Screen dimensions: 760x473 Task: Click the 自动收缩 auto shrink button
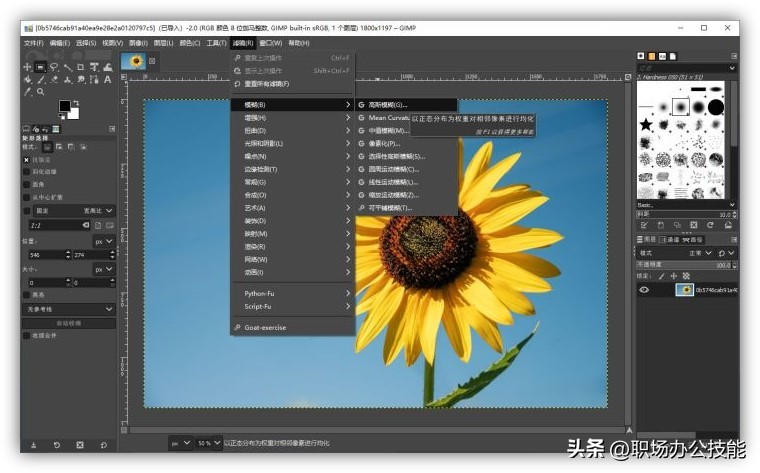point(69,323)
